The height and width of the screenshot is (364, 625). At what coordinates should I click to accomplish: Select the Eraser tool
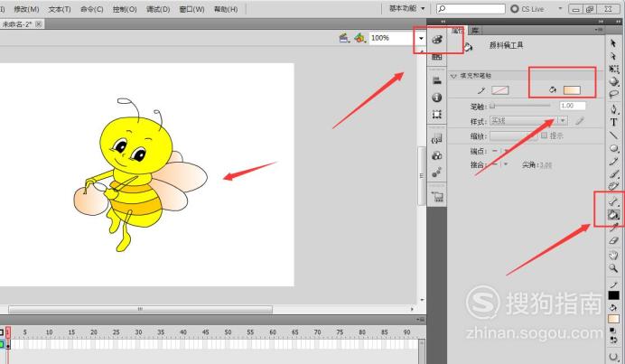point(613,240)
